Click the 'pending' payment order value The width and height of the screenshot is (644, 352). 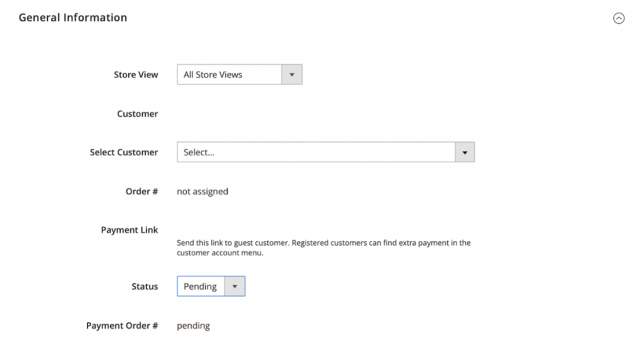pos(194,326)
